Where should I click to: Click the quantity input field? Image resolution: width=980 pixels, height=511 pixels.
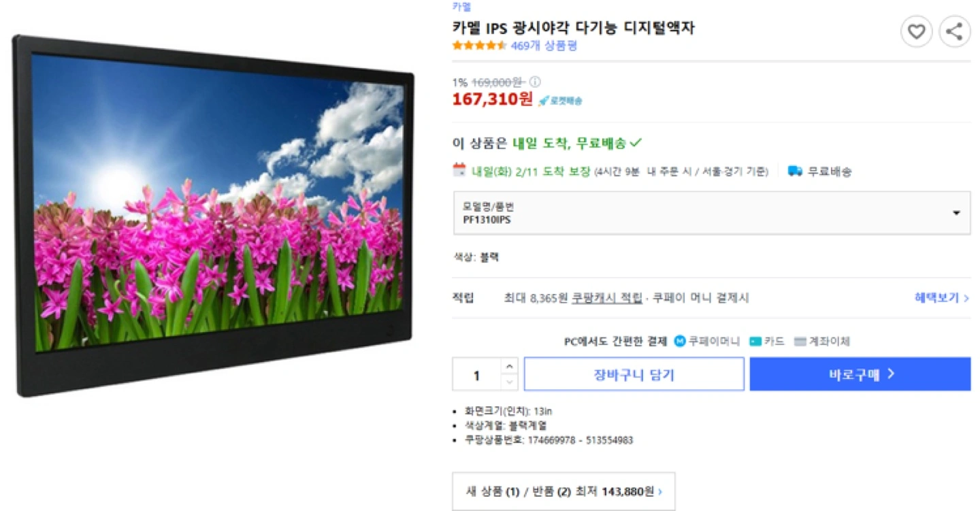pyautogui.click(x=477, y=375)
